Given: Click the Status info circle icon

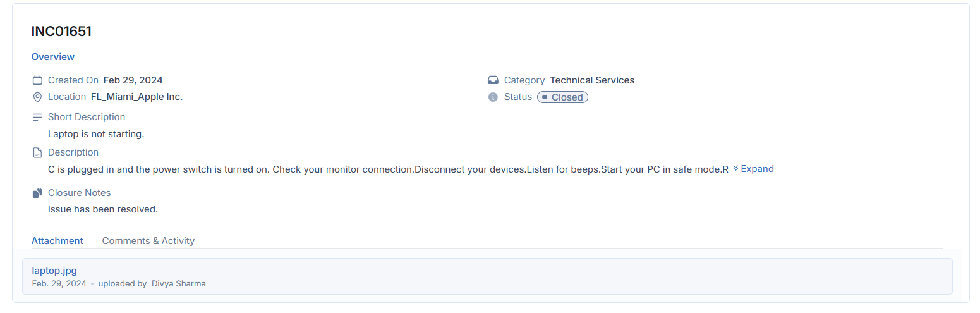Looking at the screenshot, I should pyautogui.click(x=493, y=97).
